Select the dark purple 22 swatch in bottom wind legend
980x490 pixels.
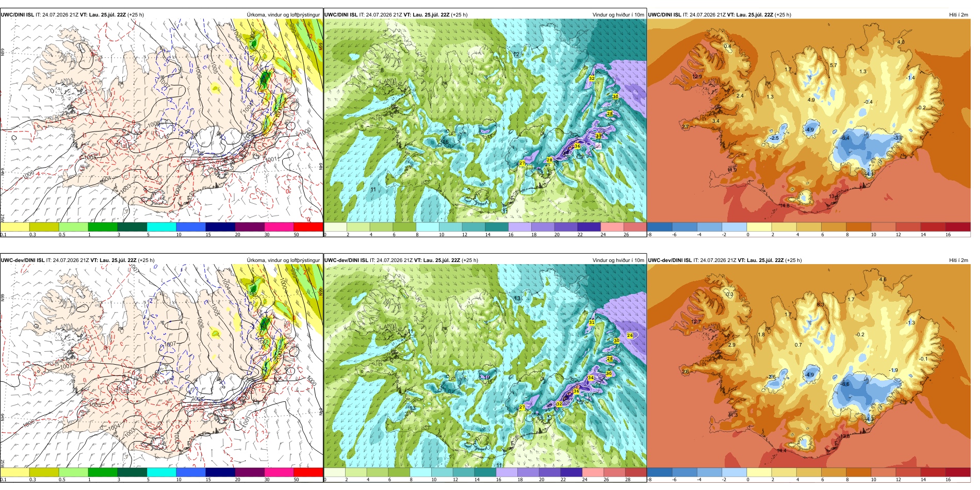click(571, 472)
